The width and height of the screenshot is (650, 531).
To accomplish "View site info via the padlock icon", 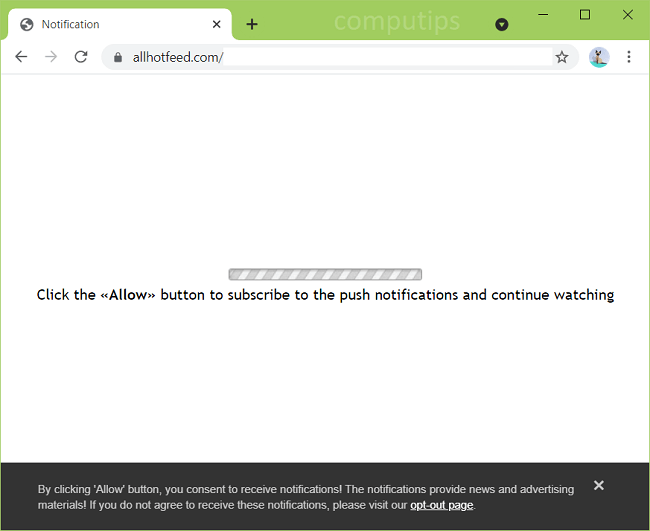I will [x=118, y=58].
